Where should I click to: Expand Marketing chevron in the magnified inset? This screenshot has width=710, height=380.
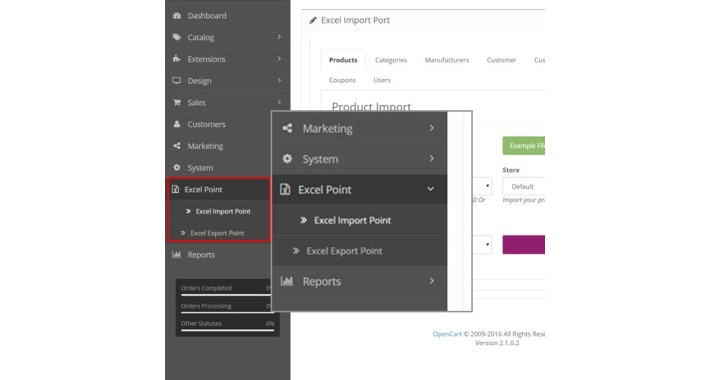(432, 128)
